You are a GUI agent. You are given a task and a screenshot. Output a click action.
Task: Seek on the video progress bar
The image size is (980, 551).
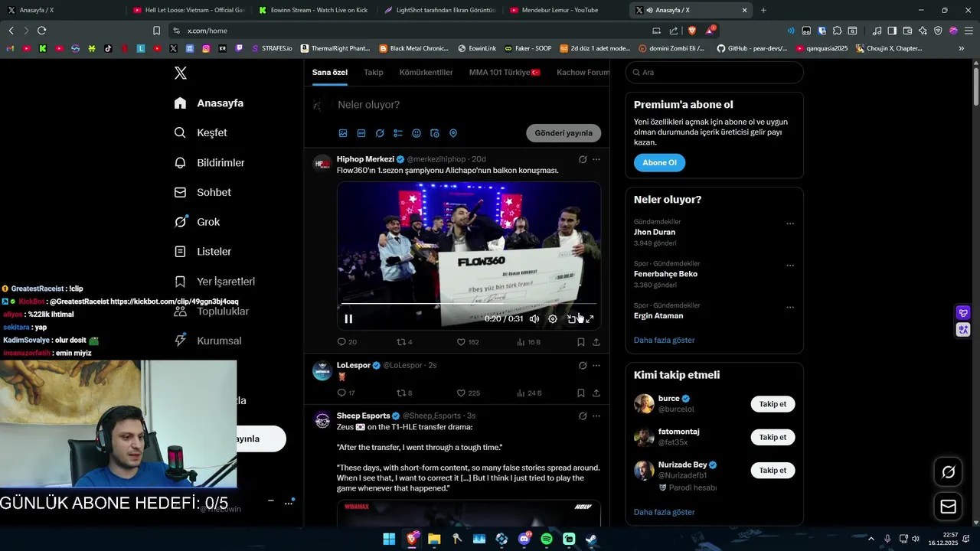(x=469, y=304)
